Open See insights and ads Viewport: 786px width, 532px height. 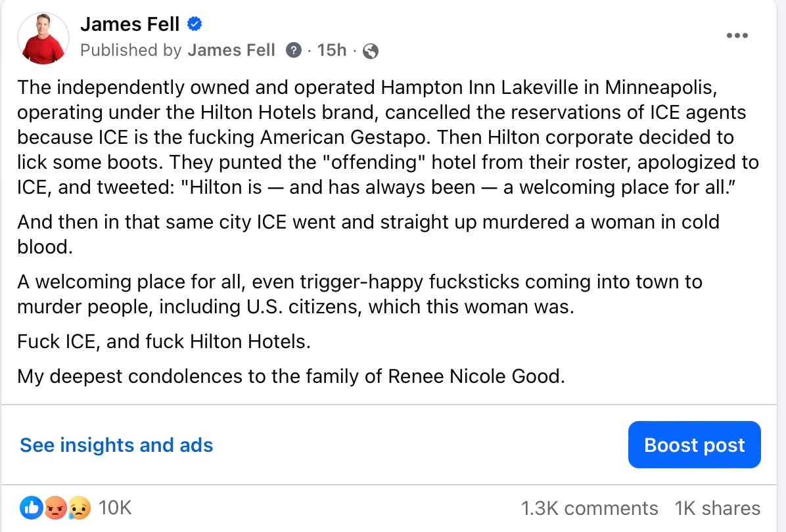pyautogui.click(x=116, y=445)
